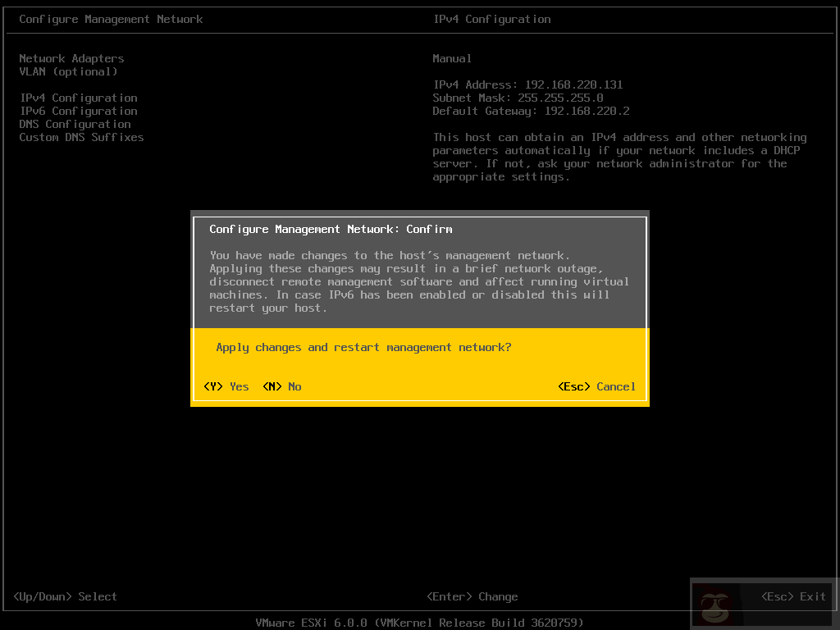
Task: Choose Custom DNS Suffixes option
Action: coord(81,137)
